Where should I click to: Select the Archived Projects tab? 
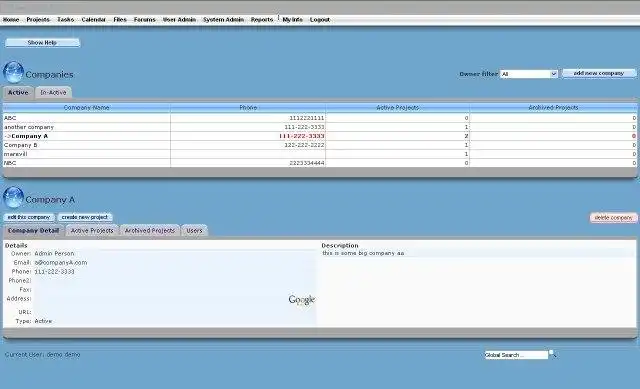coord(149,231)
